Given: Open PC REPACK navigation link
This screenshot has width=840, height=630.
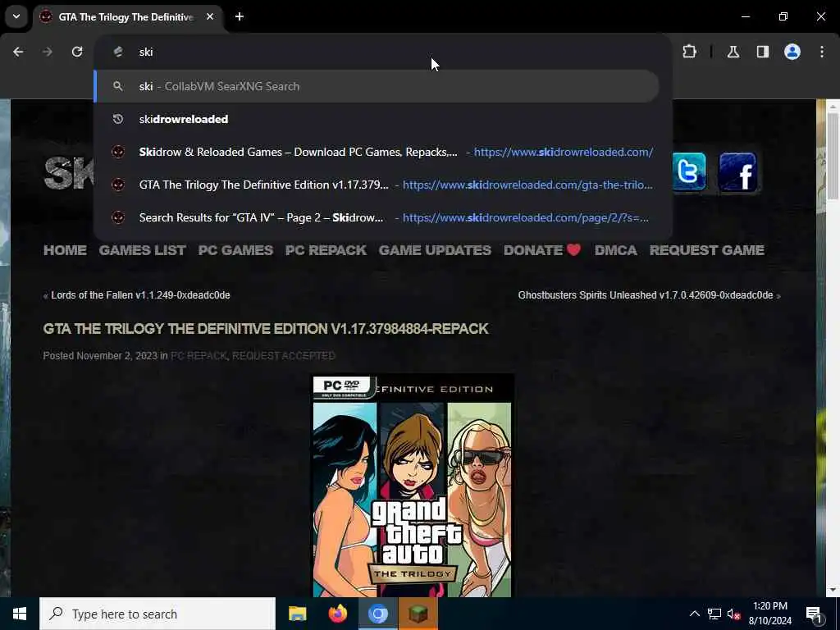Looking at the screenshot, I should coord(326,250).
